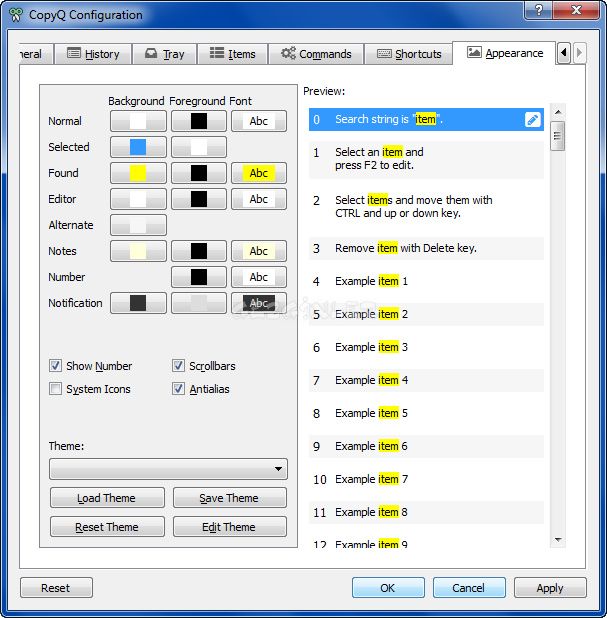Screen dimensions: 607x618
Task: Select preview item "Search string is item"
Action: tap(426, 119)
